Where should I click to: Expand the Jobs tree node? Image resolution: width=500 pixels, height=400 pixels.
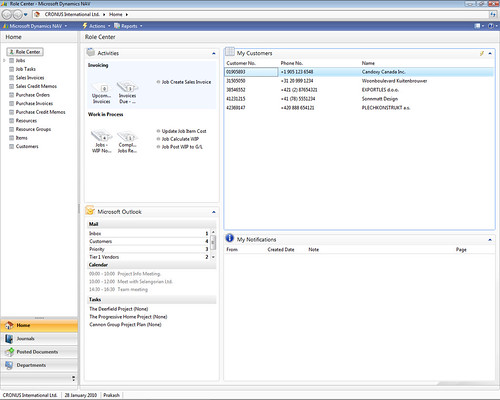4,61
